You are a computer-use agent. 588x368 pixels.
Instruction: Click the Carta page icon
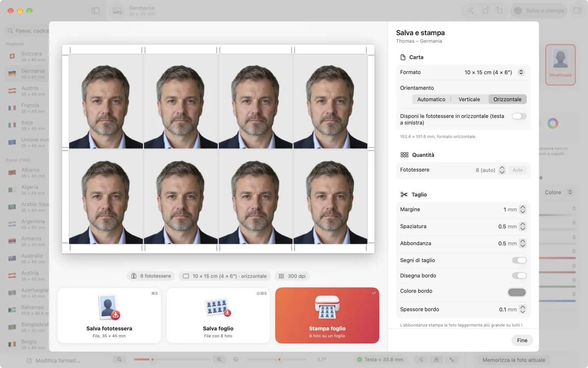tap(403, 57)
